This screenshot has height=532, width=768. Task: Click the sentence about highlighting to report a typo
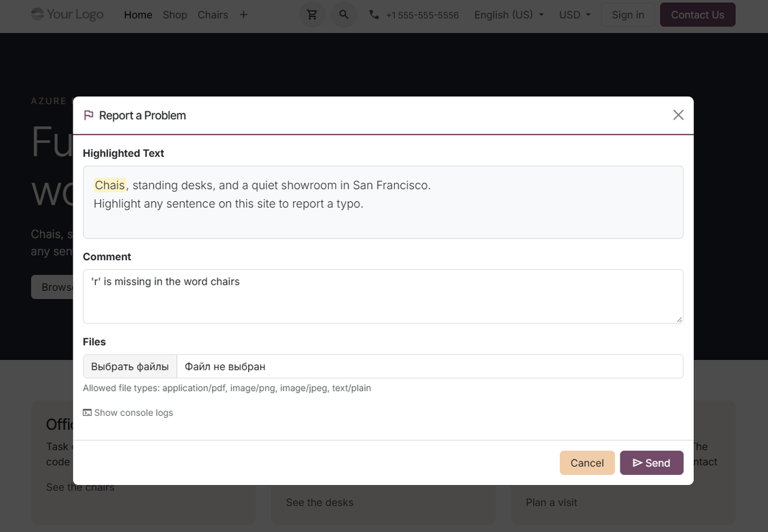click(x=228, y=204)
